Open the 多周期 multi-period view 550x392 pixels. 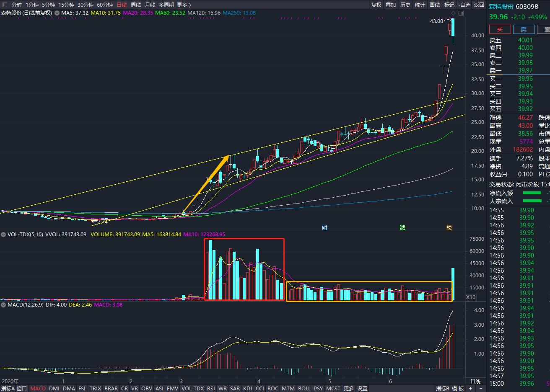pyautogui.click(x=166, y=5)
